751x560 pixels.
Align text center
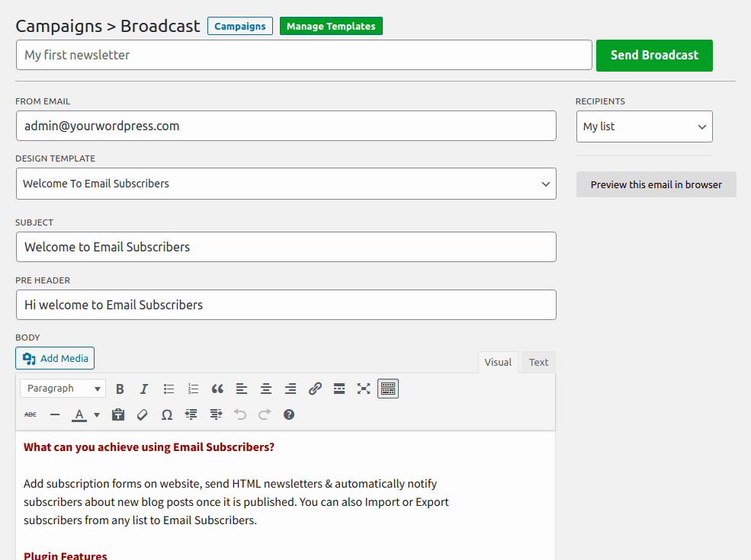coord(266,389)
